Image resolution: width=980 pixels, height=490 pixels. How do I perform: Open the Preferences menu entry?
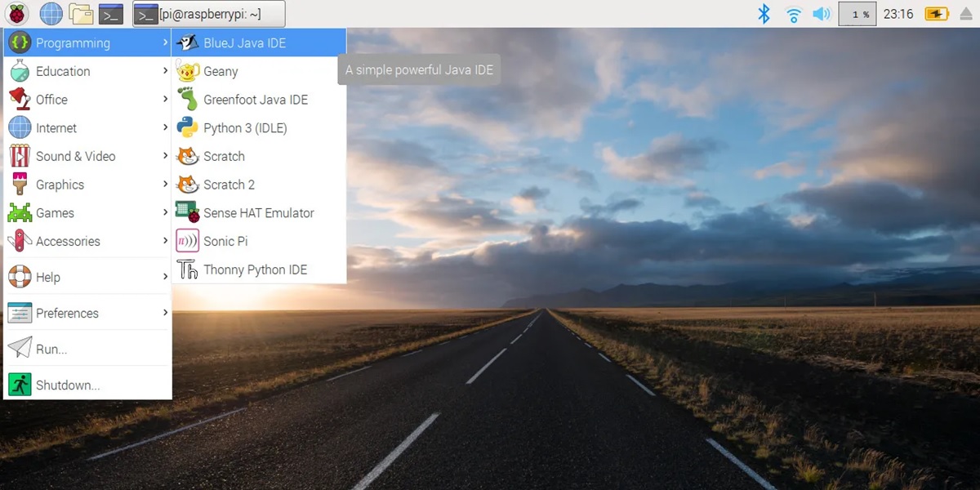click(x=66, y=313)
